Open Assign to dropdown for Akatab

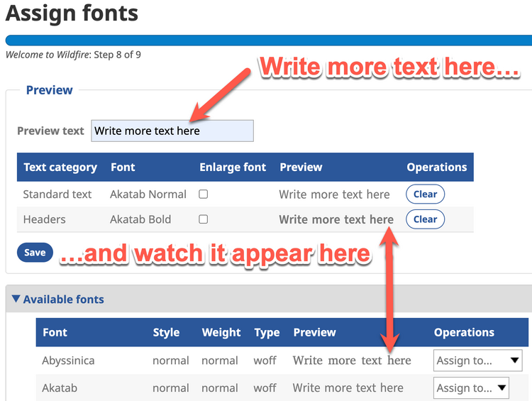(471, 388)
